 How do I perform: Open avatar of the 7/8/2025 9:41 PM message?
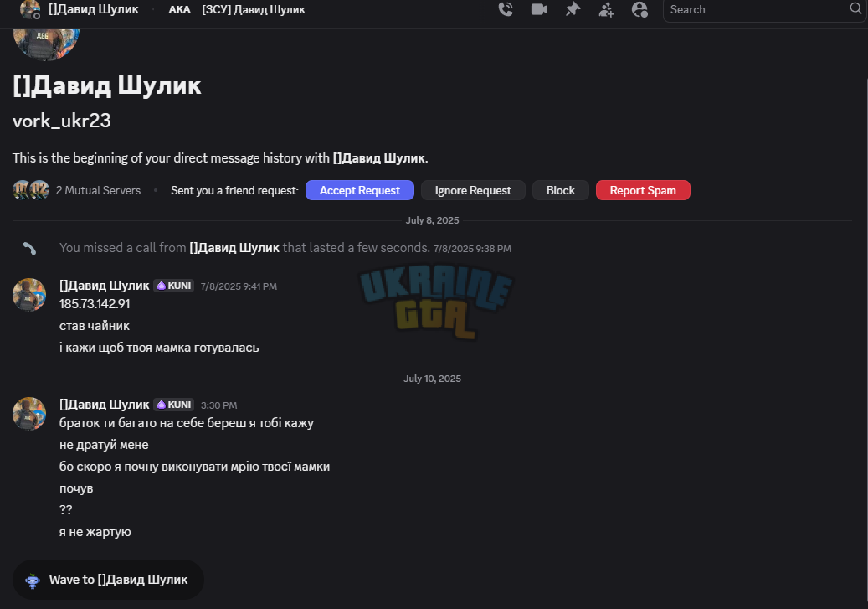[x=29, y=294]
